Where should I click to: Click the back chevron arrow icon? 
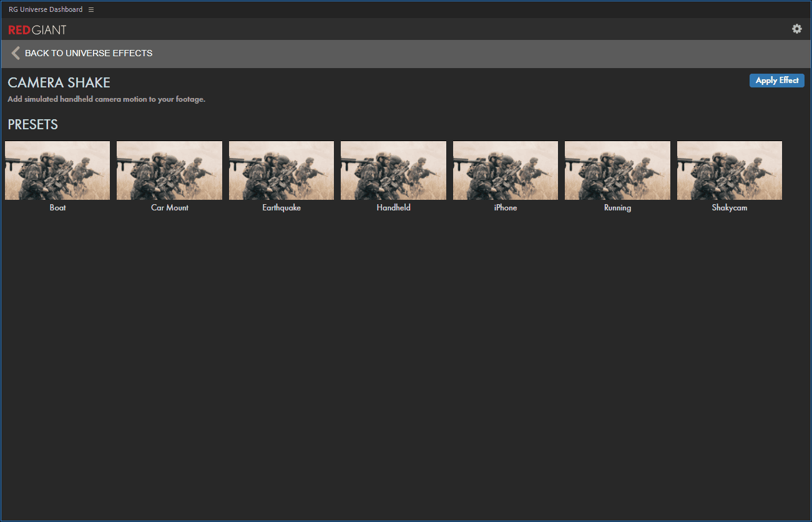point(16,53)
